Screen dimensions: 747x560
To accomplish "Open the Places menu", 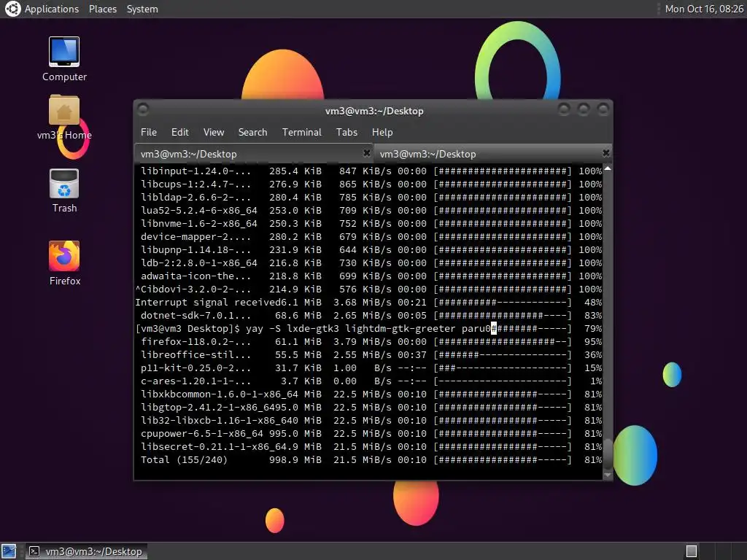I will pos(102,9).
